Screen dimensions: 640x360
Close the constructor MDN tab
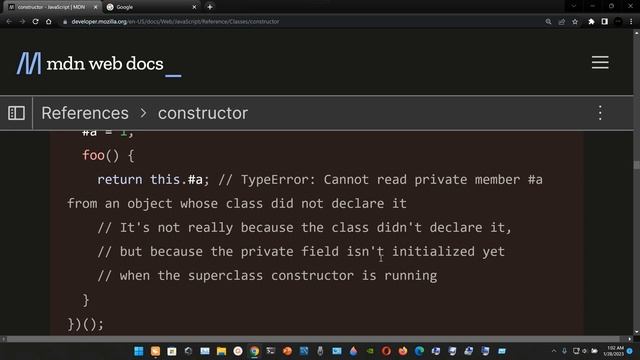tap(96, 7)
